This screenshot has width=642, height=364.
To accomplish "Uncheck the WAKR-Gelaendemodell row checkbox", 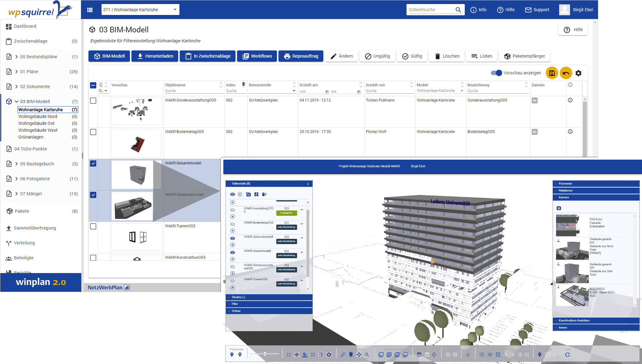I will (93, 195).
